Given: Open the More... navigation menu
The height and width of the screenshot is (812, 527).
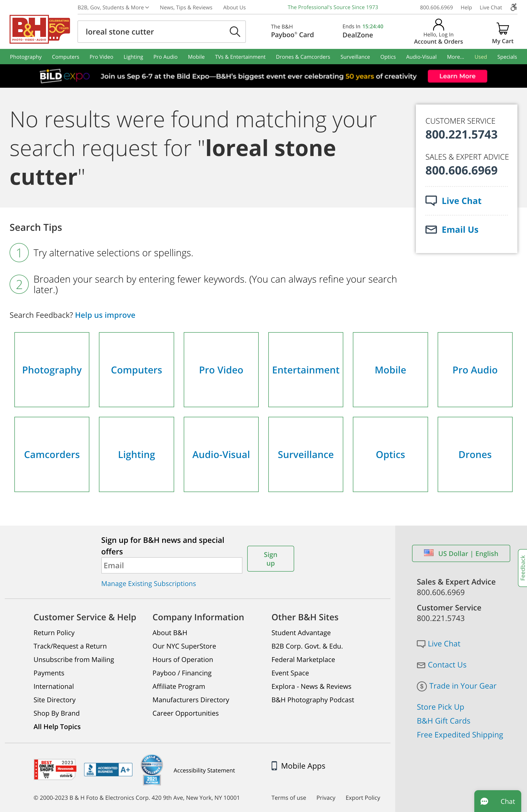Looking at the screenshot, I should pos(455,57).
